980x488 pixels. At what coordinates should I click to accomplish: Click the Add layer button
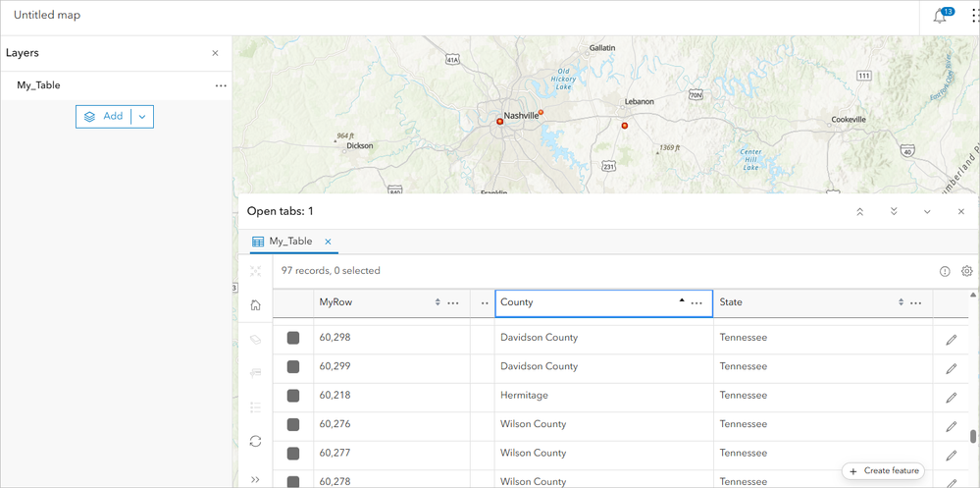click(104, 117)
